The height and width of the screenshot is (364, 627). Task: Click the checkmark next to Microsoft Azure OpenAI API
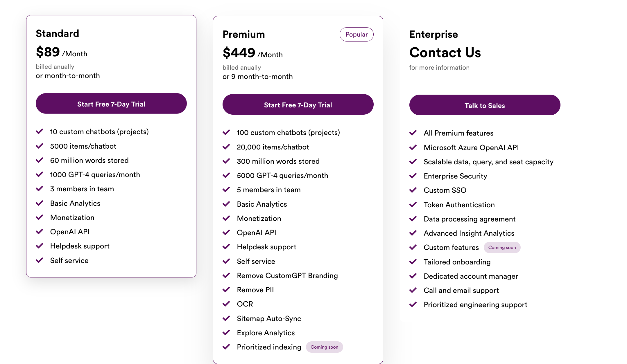[x=413, y=147]
